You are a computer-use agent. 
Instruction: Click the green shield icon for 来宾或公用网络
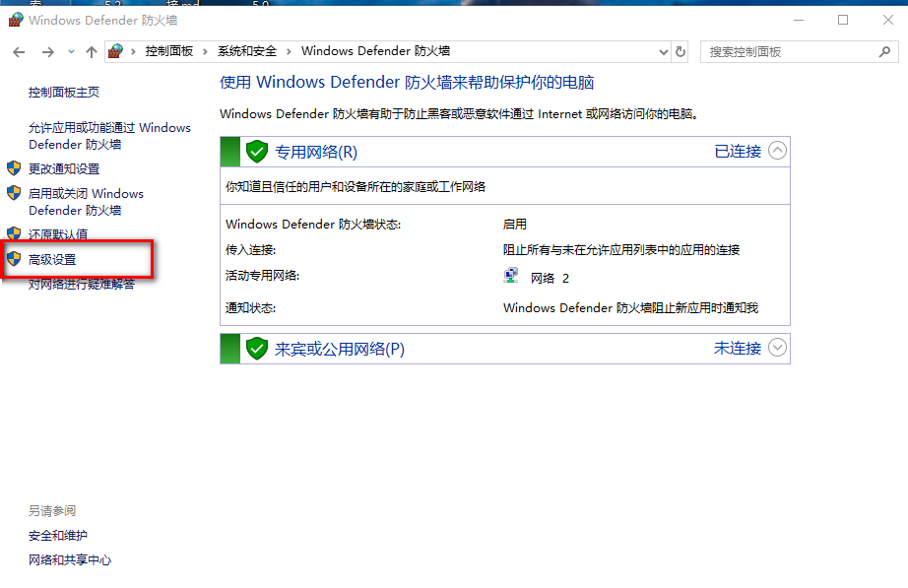point(257,349)
